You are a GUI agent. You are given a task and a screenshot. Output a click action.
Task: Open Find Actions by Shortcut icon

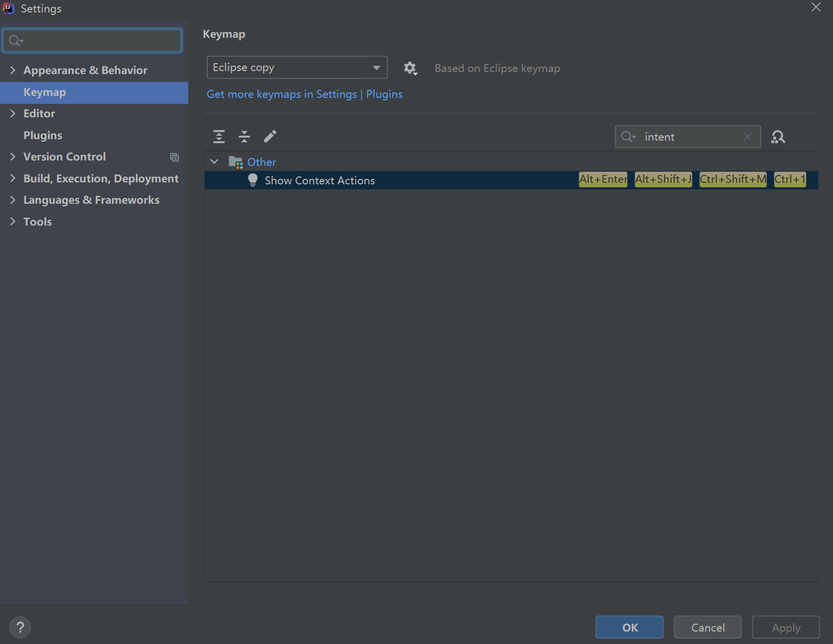(x=778, y=137)
